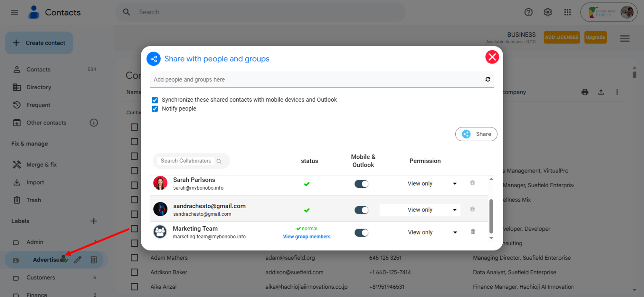This screenshot has height=297, width=644.
Task: Click the edit pencil on the Advertise label
Action: coord(78,260)
